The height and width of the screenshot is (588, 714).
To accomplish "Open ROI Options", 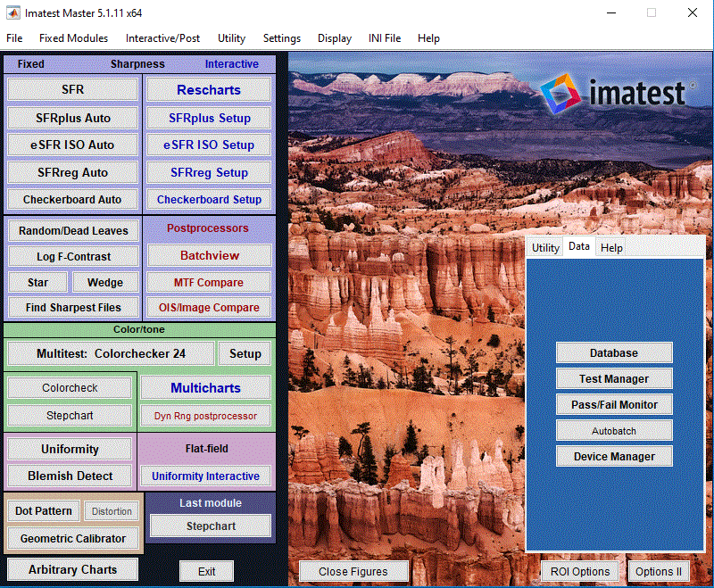I will point(579,572).
